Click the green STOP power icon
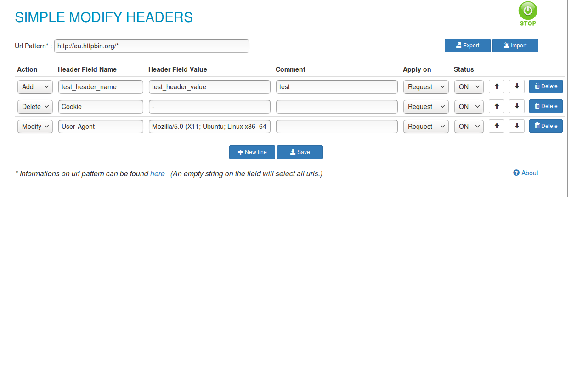Viewport: 588px width, 368px height. click(x=528, y=14)
